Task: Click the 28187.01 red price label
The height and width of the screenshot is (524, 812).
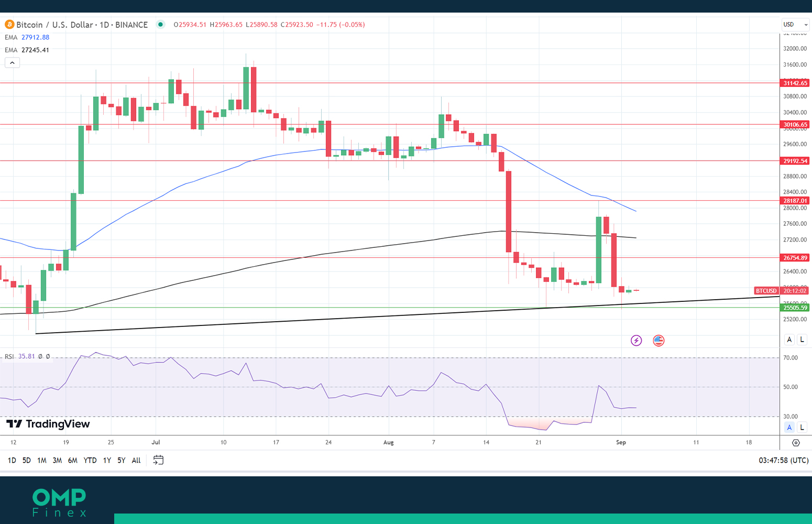Action: point(795,201)
